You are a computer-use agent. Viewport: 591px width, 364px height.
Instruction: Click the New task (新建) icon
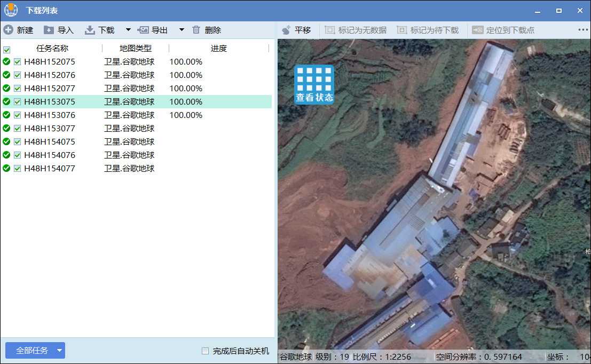point(9,30)
